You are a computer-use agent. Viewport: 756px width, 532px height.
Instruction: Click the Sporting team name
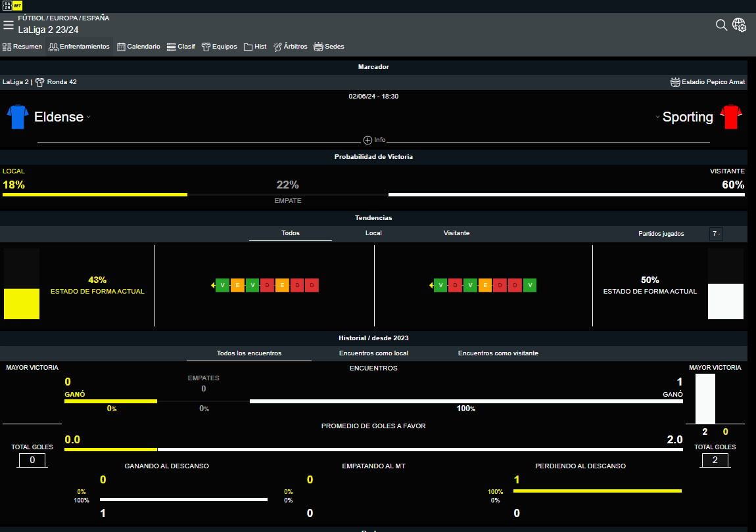tap(688, 117)
